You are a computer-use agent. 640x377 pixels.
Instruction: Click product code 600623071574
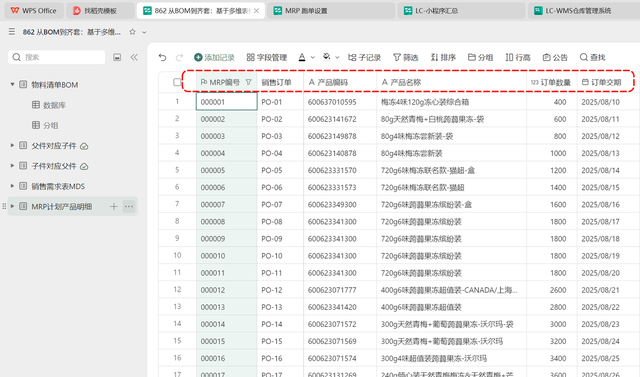coord(340,358)
